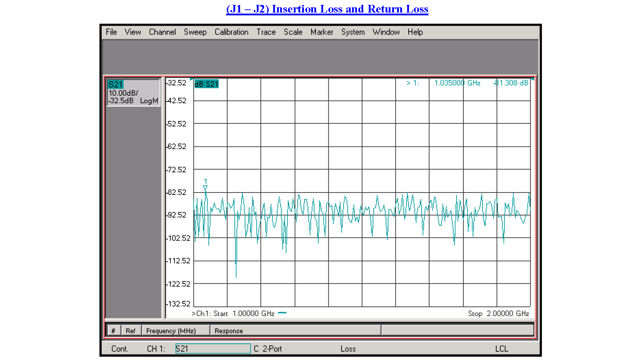Open the Insertion Loss and Return Loss link
The image size is (641, 364).
(x=327, y=9)
